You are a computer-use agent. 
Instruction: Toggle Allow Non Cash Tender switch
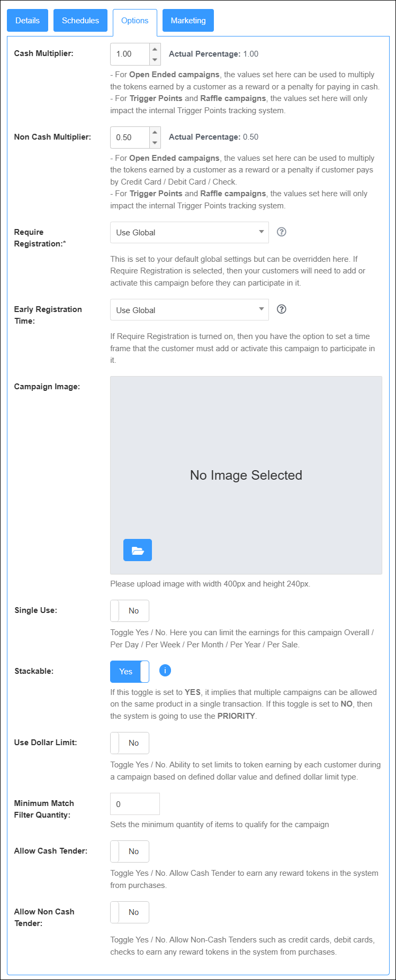[130, 912]
